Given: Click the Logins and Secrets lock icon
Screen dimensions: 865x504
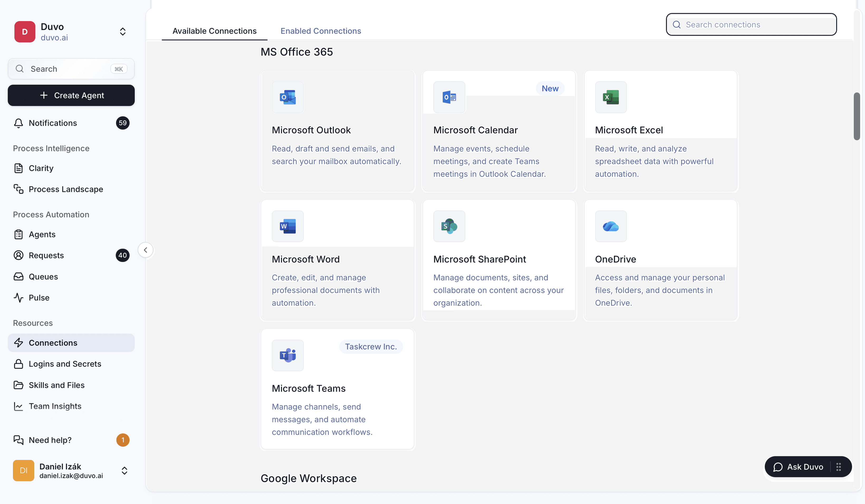Looking at the screenshot, I should [x=18, y=364].
